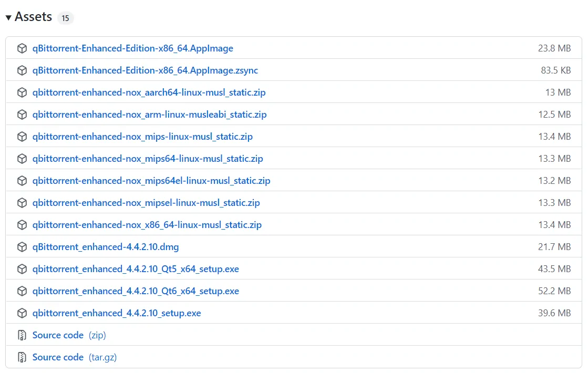Download Source code tar.gz archive

75,357
